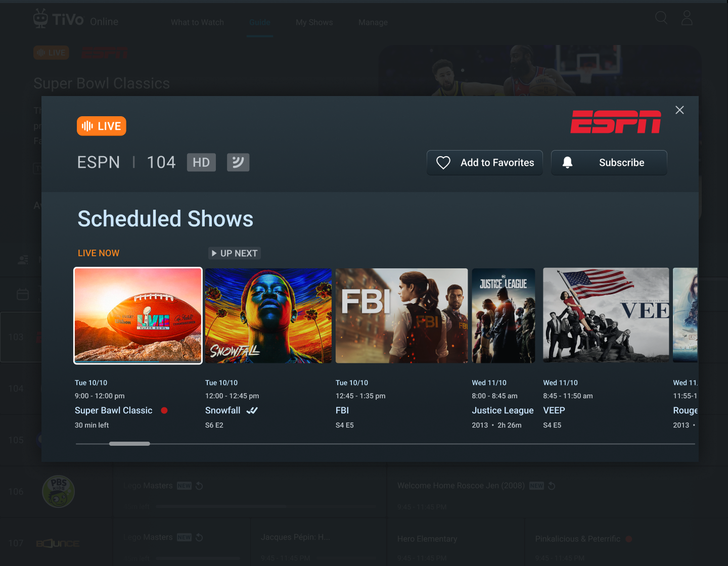Click the heart icon for favorites
This screenshot has height=566, width=728.
tap(443, 163)
